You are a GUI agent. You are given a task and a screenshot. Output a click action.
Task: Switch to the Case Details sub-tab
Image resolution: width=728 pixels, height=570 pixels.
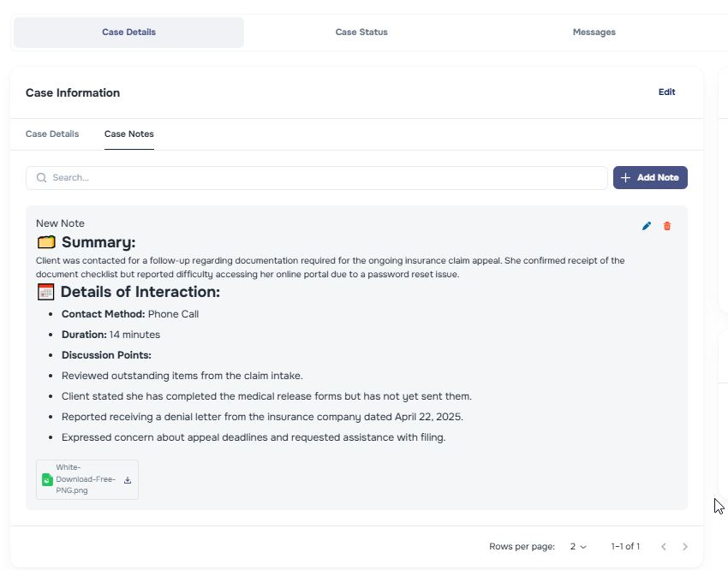[52, 134]
